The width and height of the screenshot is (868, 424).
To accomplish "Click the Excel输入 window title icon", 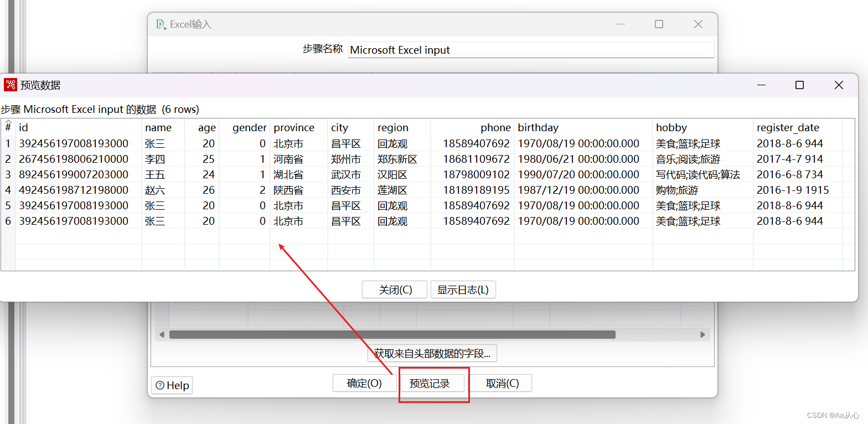I will point(161,24).
